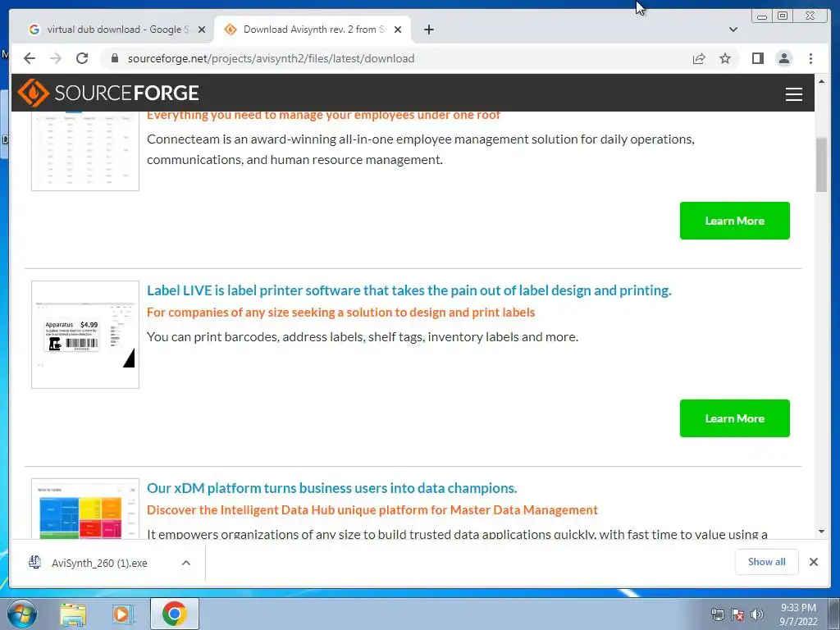Open the Chrome profile avatar
This screenshot has width=840, height=630.
[783, 58]
